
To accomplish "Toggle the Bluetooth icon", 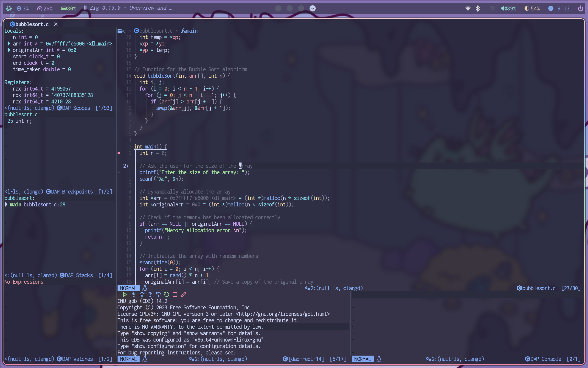I will [x=478, y=8].
